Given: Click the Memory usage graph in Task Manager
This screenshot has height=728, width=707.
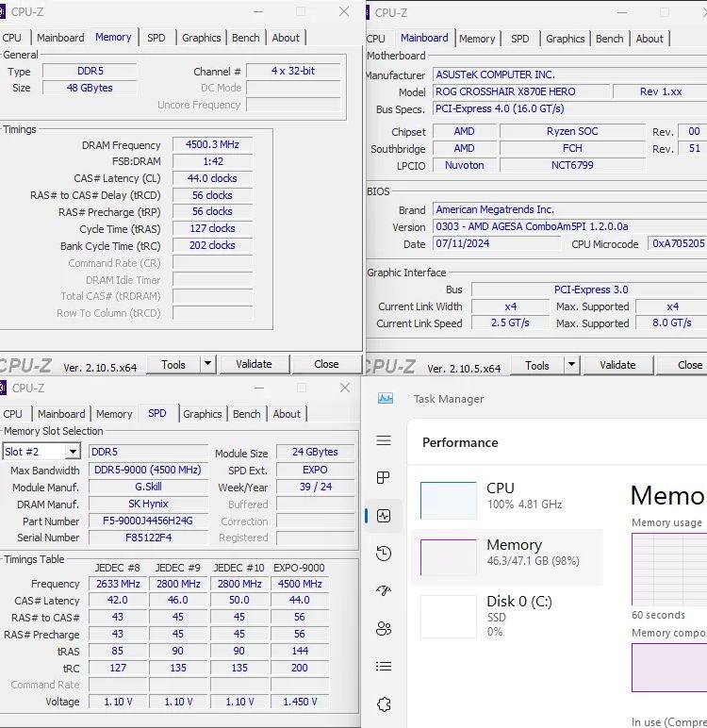Looking at the screenshot, I should [x=669, y=570].
